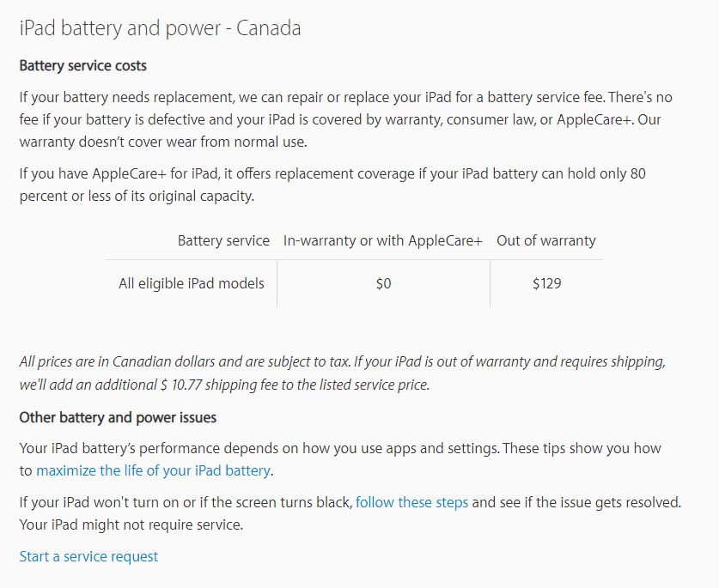Click the 'Other battery and power issues' heading
Screen dimensions: 719x588
coord(118,418)
